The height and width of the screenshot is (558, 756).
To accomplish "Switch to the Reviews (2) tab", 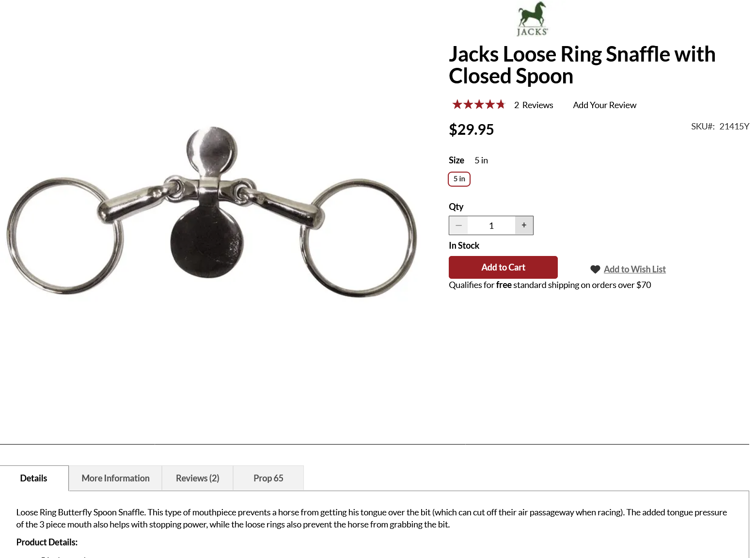I will point(197,478).
